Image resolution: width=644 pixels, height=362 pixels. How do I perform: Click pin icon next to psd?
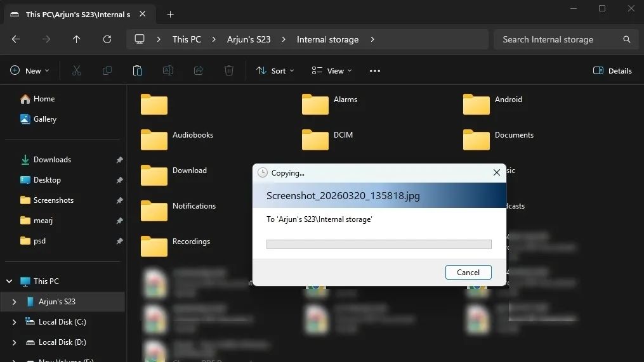pos(119,241)
